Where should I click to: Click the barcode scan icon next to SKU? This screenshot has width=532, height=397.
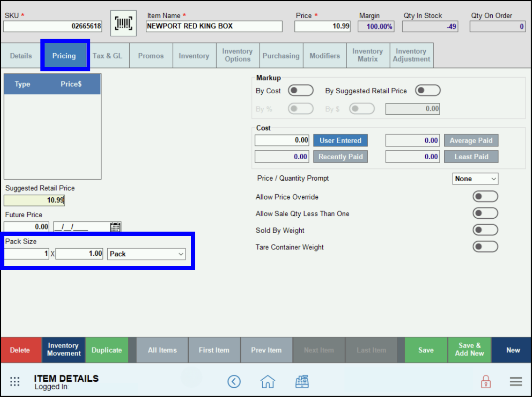click(123, 23)
